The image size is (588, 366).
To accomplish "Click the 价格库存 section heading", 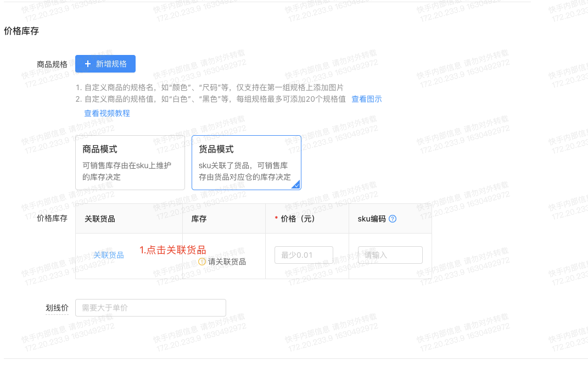I will 21,31.
